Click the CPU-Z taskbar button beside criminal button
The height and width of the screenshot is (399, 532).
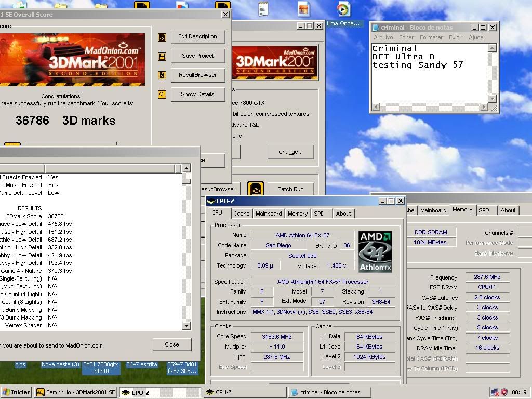pos(245,392)
